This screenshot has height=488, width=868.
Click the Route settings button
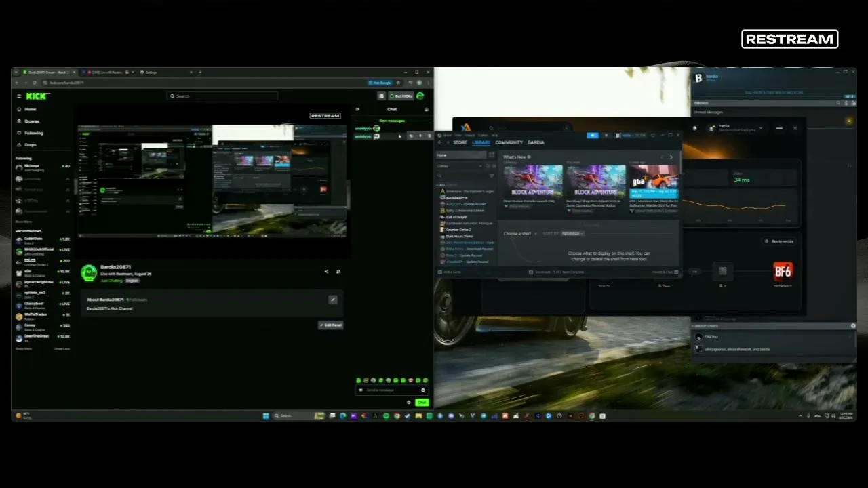779,241
